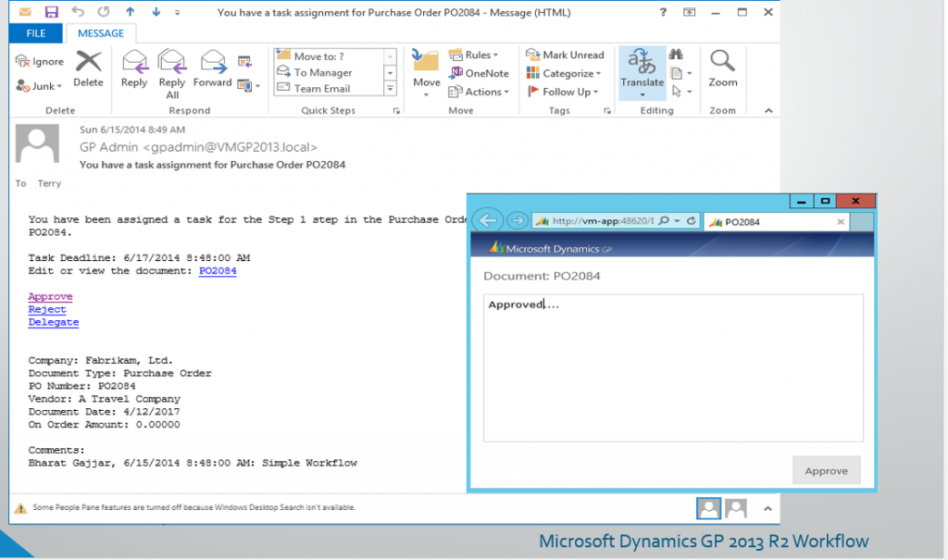Click the browser address bar URL
Image resolution: width=948 pixels, height=560 pixels.
[603, 221]
